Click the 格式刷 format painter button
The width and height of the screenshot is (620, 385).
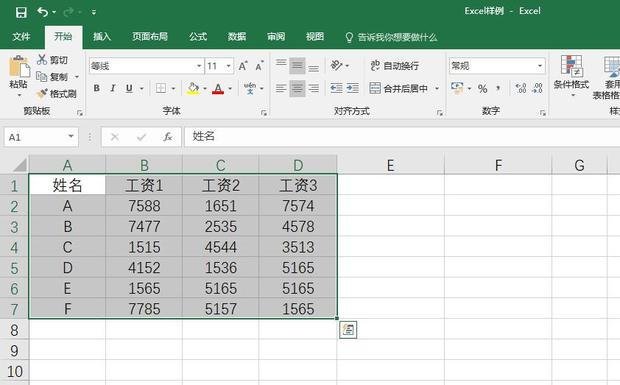pyautogui.click(x=56, y=94)
